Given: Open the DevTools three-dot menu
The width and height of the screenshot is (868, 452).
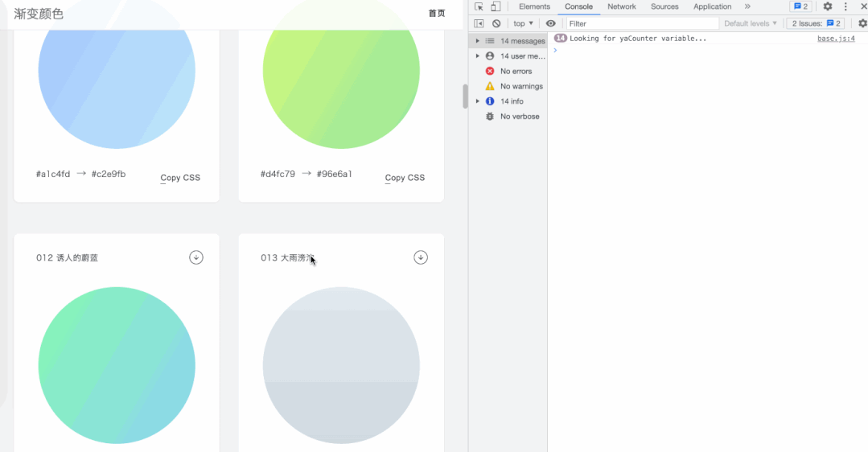Looking at the screenshot, I should pos(845,6).
